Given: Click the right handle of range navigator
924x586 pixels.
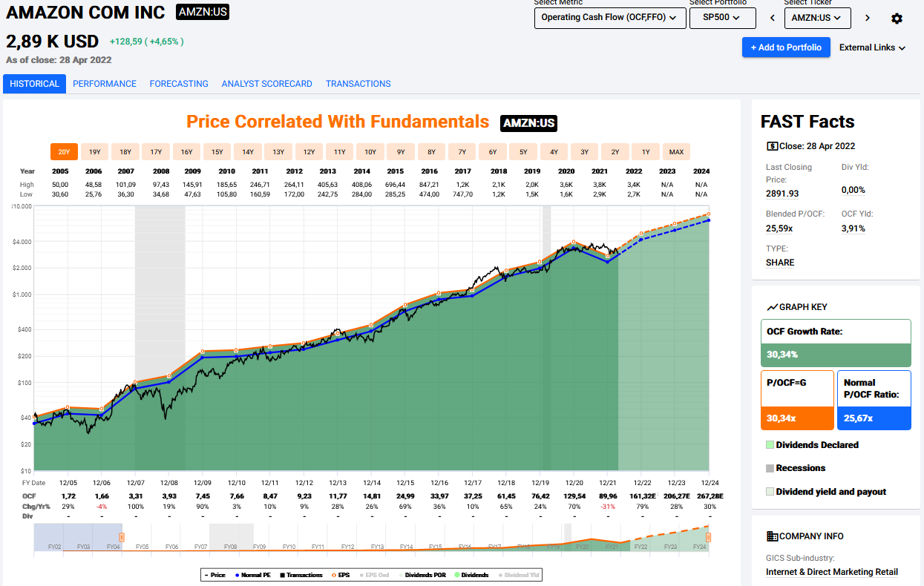Looking at the screenshot, I should pyautogui.click(x=708, y=537).
